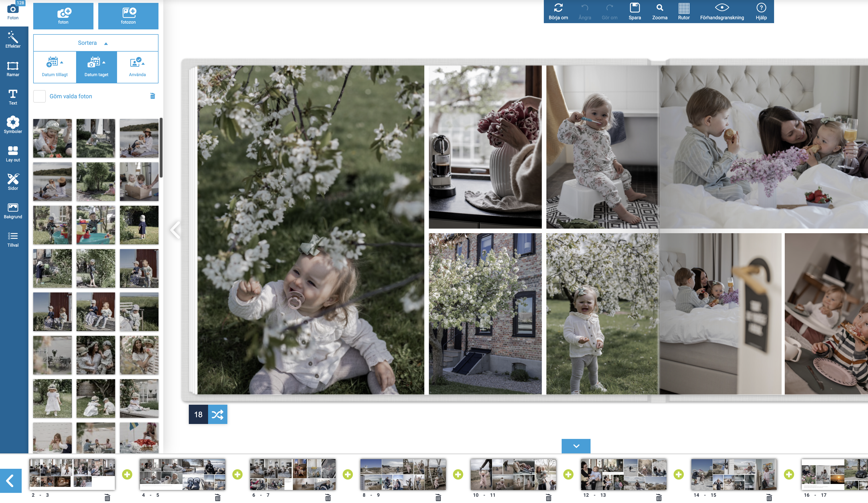Select breakfast in bed photo with lilacs
This screenshot has height=503, width=868.
coord(764,147)
